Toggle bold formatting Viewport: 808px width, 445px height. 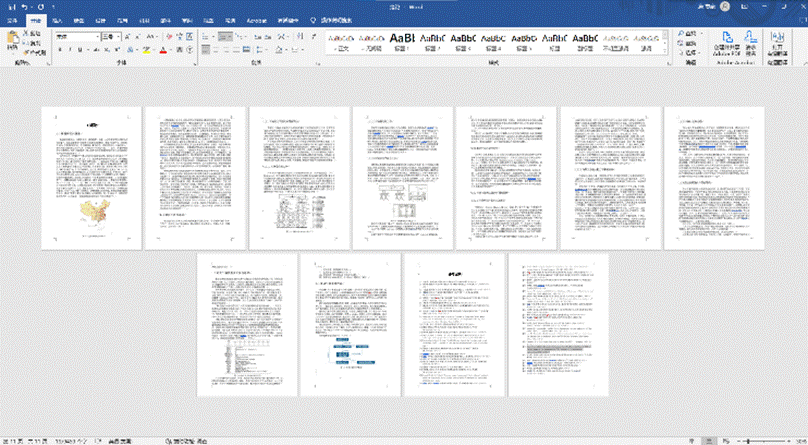point(59,50)
